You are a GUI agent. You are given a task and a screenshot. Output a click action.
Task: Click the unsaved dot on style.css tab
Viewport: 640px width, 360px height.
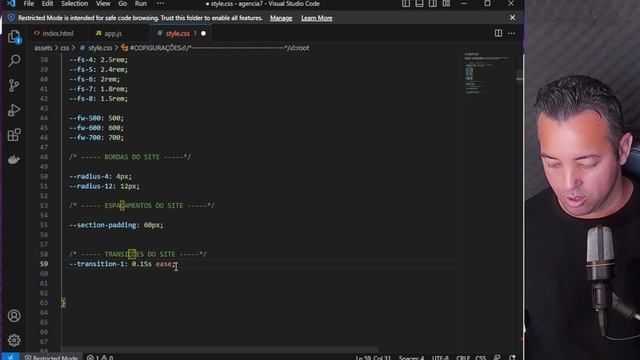[x=203, y=33]
